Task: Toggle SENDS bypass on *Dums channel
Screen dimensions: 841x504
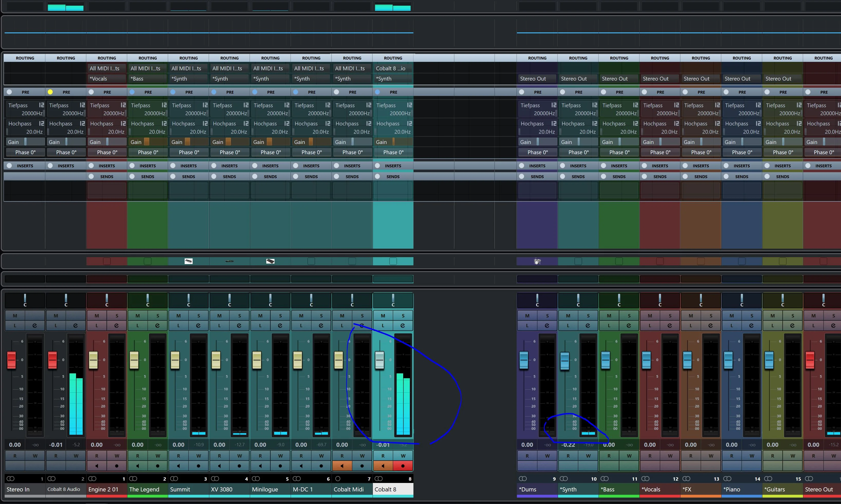Action: click(x=522, y=176)
